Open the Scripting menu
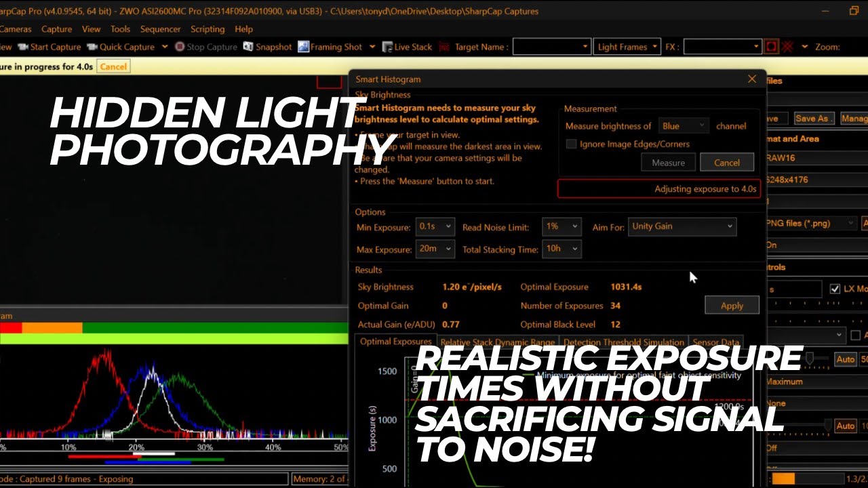Viewport: 868px width, 488px height. (208, 29)
